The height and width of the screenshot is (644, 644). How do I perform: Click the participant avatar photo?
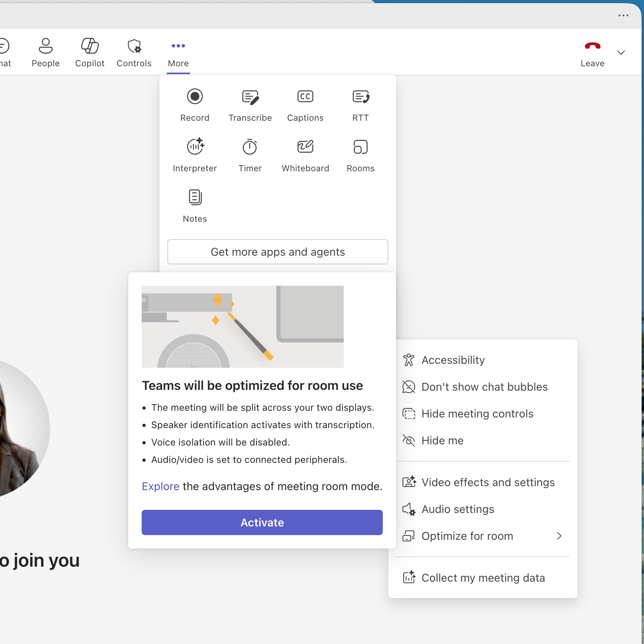22,428
